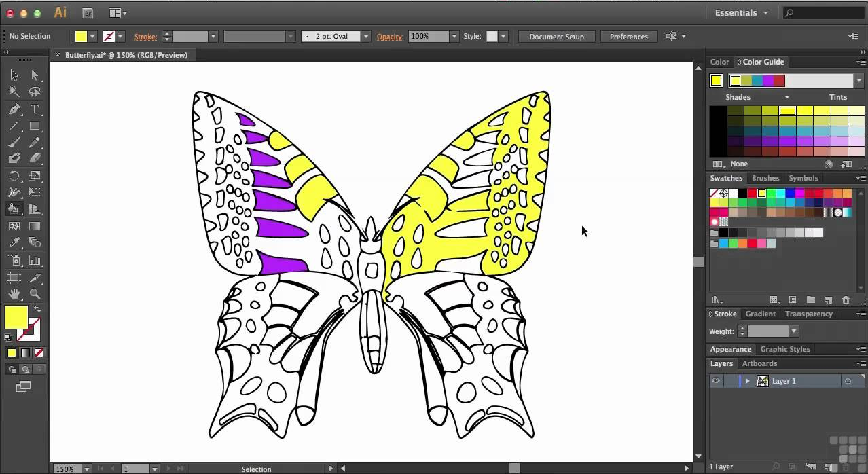Switch to the Symbols tab
This screenshot has height=474, width=868.
click(803, 178)
